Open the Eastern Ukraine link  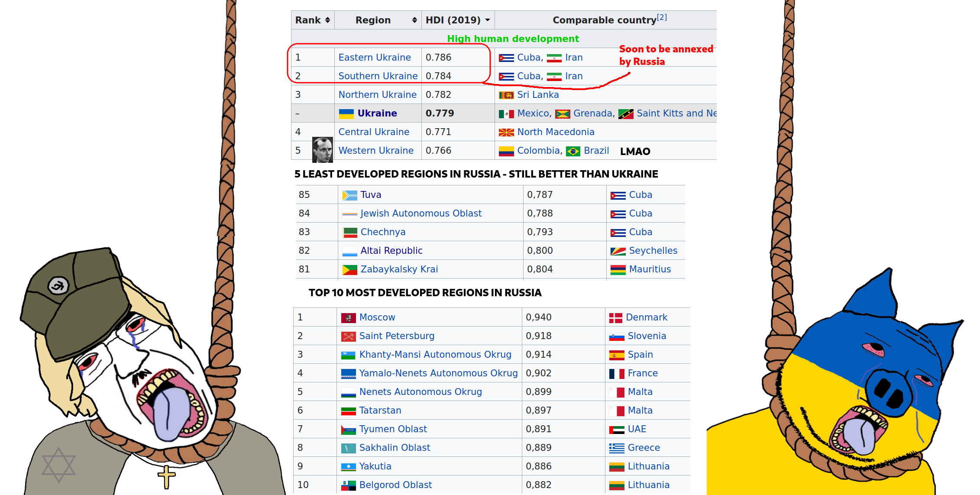374,58
